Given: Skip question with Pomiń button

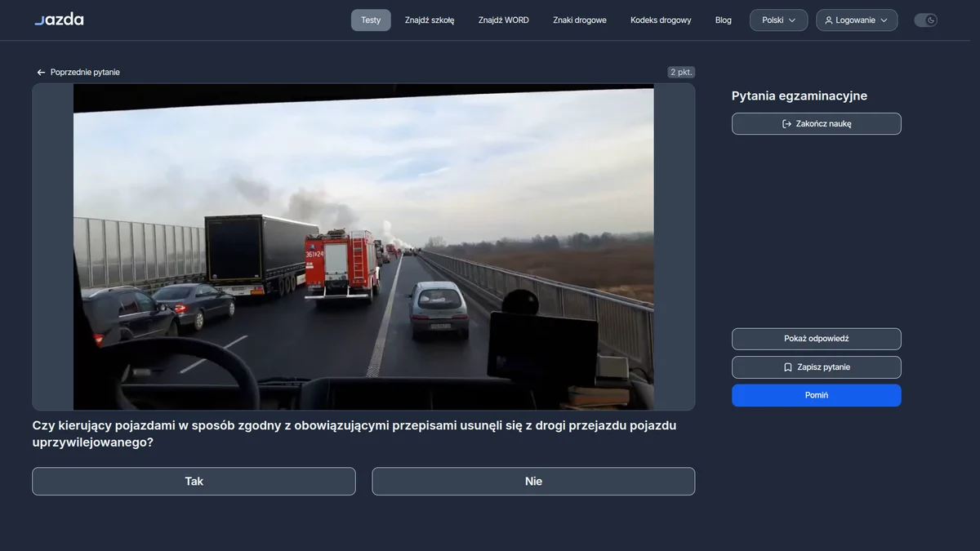Looking at the screenshot, I should (817, 395).
